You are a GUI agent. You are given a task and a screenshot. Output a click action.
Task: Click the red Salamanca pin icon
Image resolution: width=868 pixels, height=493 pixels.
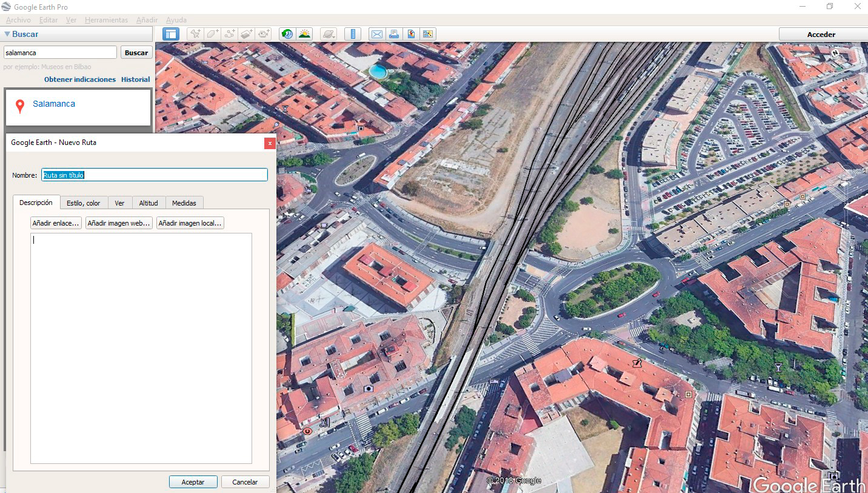[20, 106]
